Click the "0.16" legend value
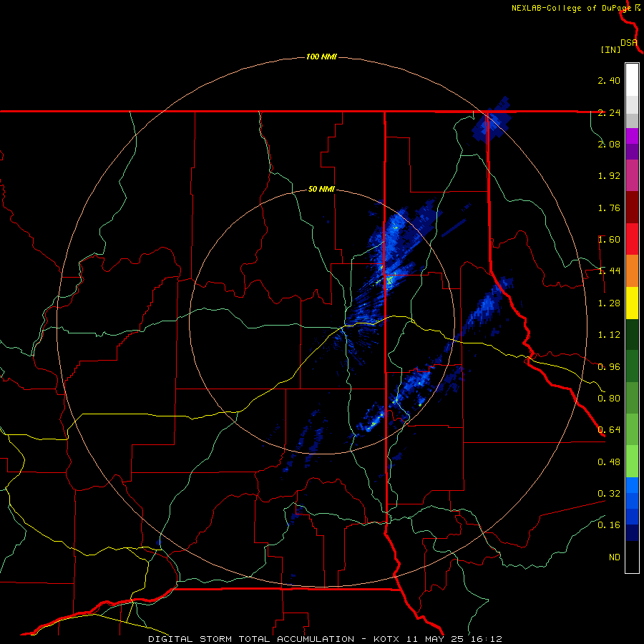644x644 pixels. pyautogui.click(x=609, y=525)
